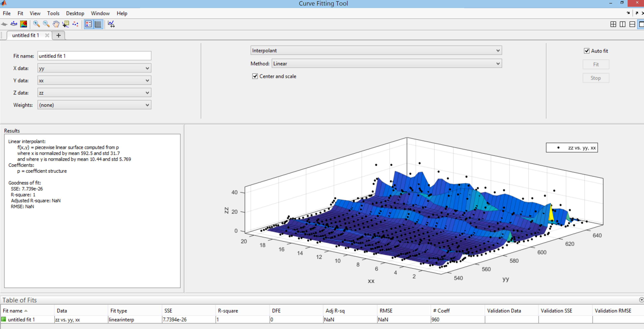Toggle the grid toolbar button
Viewport: 644px width, 329px height.
point(98,24)
